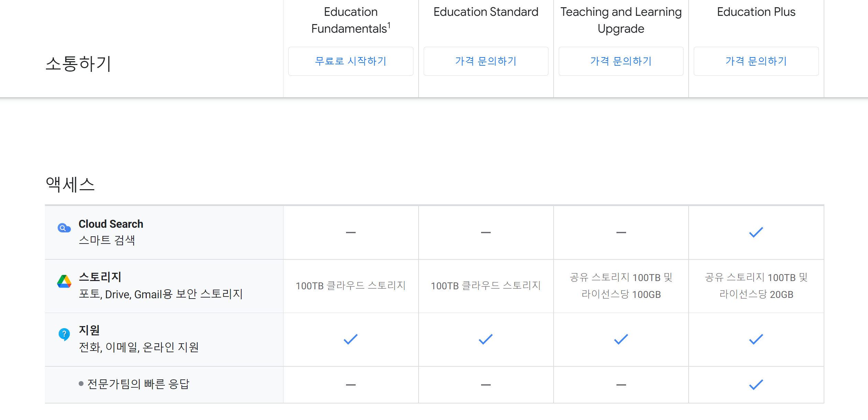The width and height of the screenshot is (868, 420).
Task: Click the Cloud Search icon
Action: (64, 228)
